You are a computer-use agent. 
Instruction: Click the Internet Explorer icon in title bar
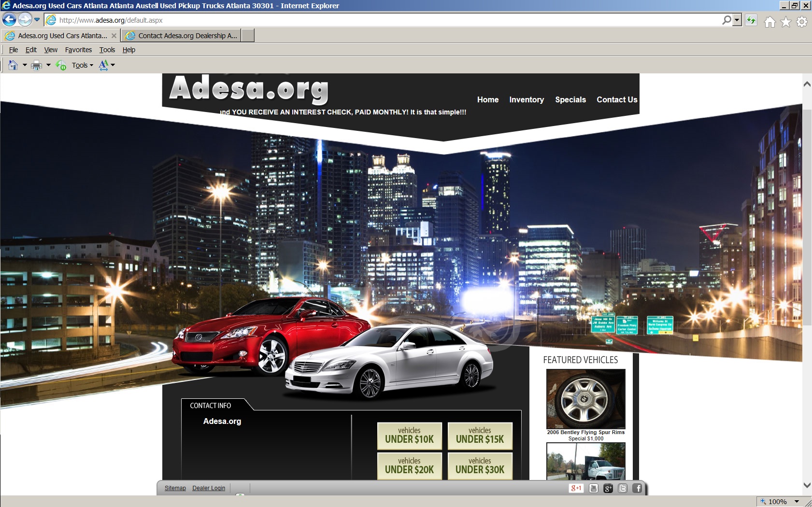click(6, 5)
